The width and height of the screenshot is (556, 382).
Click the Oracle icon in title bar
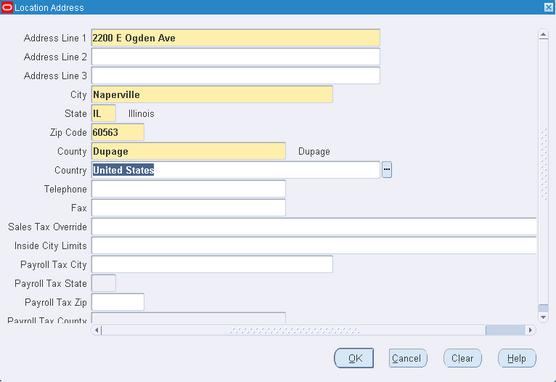[x=7, y=7]
